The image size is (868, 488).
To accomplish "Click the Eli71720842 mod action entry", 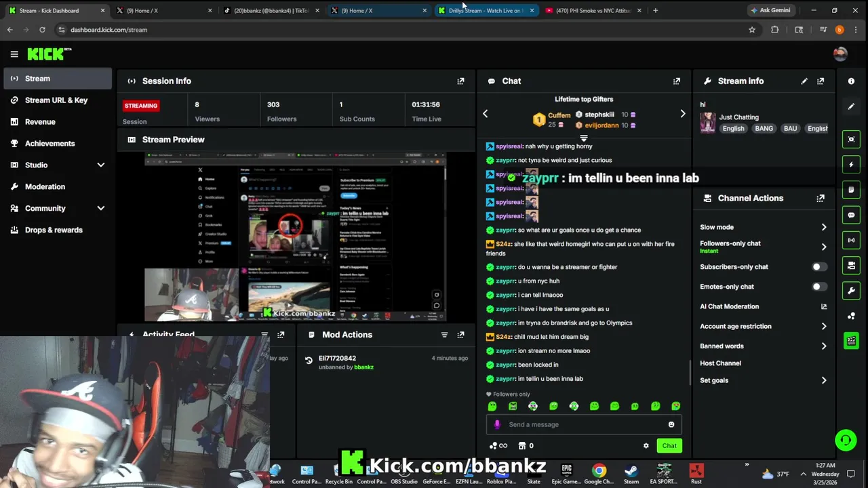I will click(386, 363).
